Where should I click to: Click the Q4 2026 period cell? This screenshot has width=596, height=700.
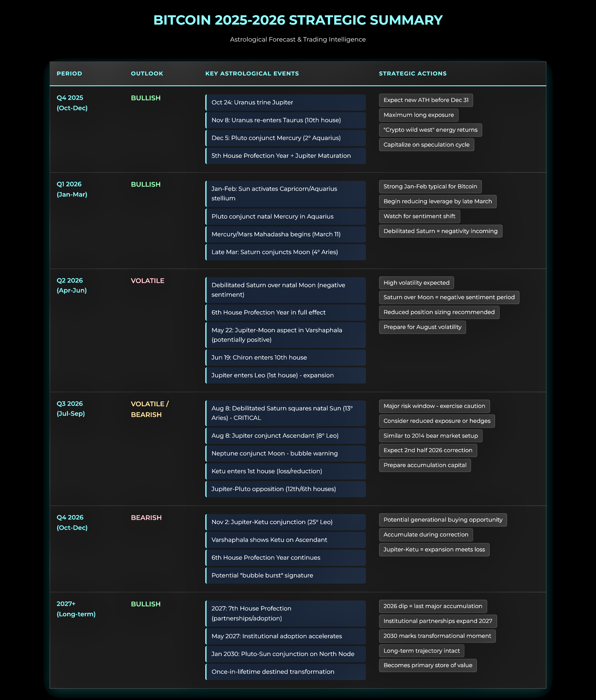pyautogui.click(x=72, y=522)
